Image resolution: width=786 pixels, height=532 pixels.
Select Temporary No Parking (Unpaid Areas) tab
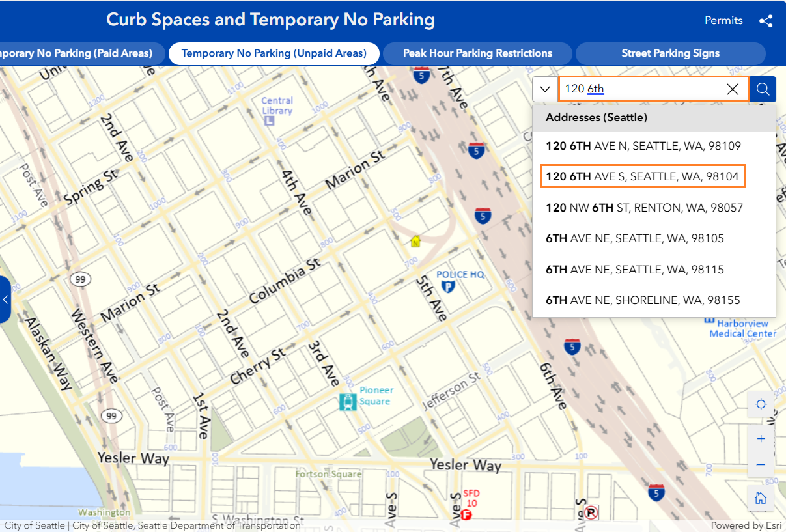(274, 53)
